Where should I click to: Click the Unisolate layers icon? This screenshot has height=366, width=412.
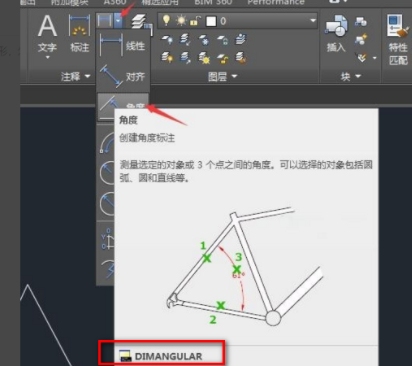click(185, 57)
